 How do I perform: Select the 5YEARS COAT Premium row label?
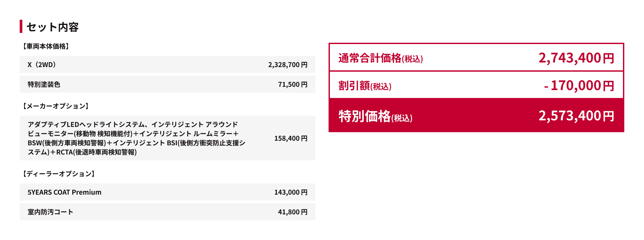coord(64,192)
